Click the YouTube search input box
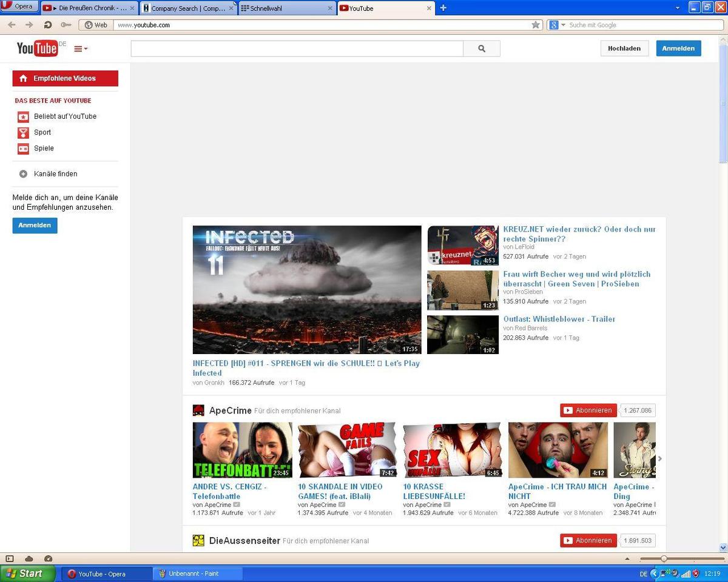 pos(297,48)
